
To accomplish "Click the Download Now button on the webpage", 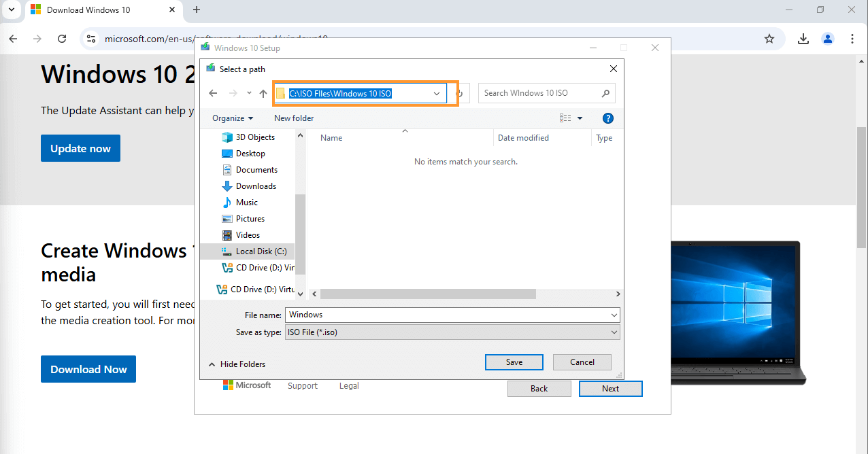I will click(x=88, y=369).
